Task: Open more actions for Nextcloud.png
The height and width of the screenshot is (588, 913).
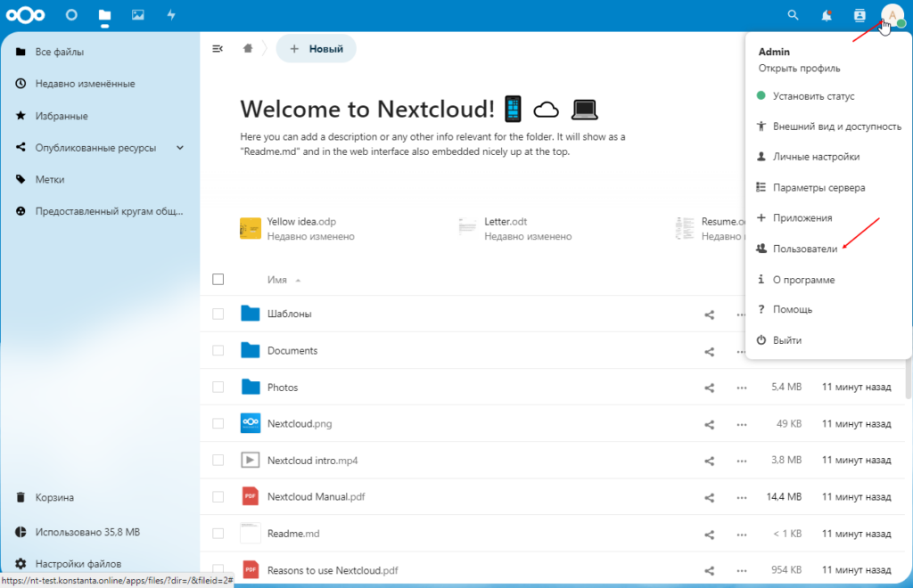Action: pyautogui.click(x=741, y=425)
